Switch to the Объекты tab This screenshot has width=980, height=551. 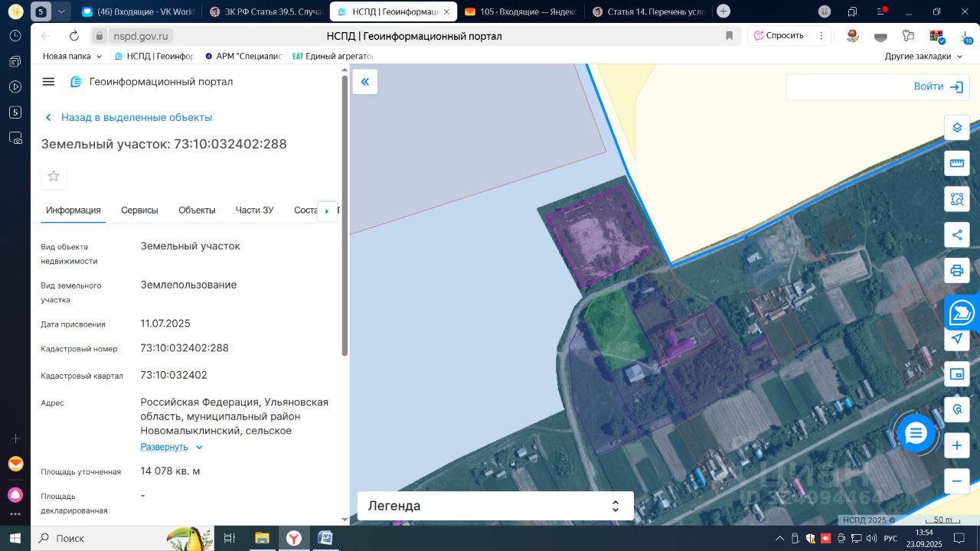(197, 210)
